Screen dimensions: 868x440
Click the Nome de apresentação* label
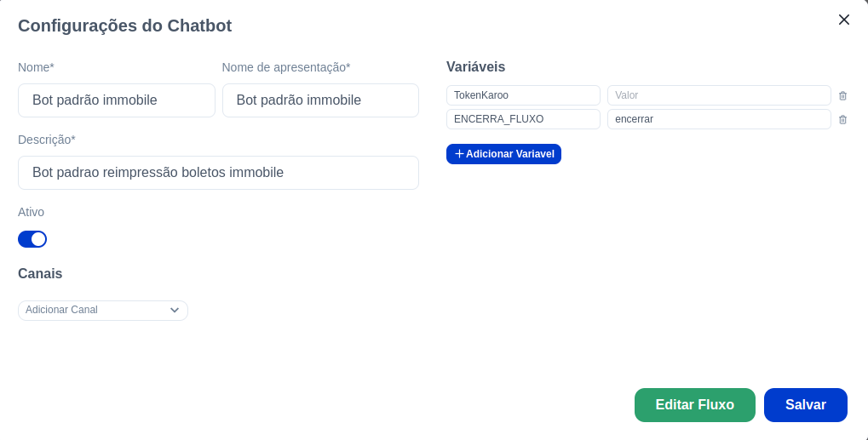coord(286,67)
